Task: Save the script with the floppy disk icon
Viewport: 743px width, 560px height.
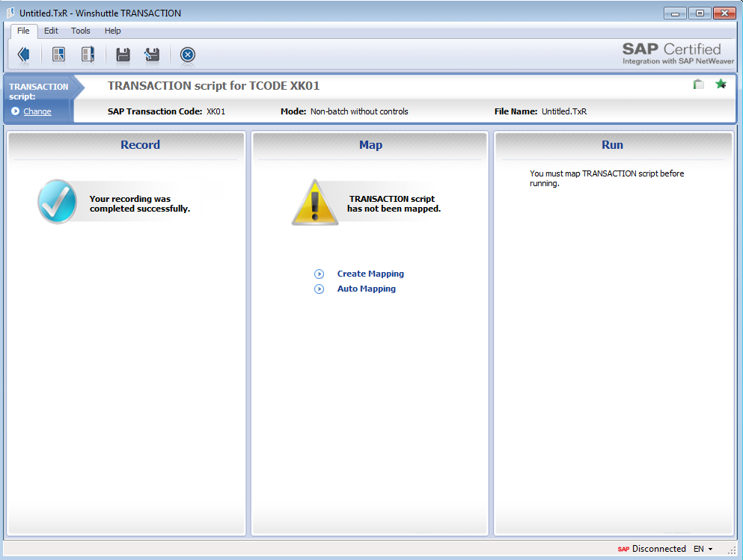Action: coord(123,55)
